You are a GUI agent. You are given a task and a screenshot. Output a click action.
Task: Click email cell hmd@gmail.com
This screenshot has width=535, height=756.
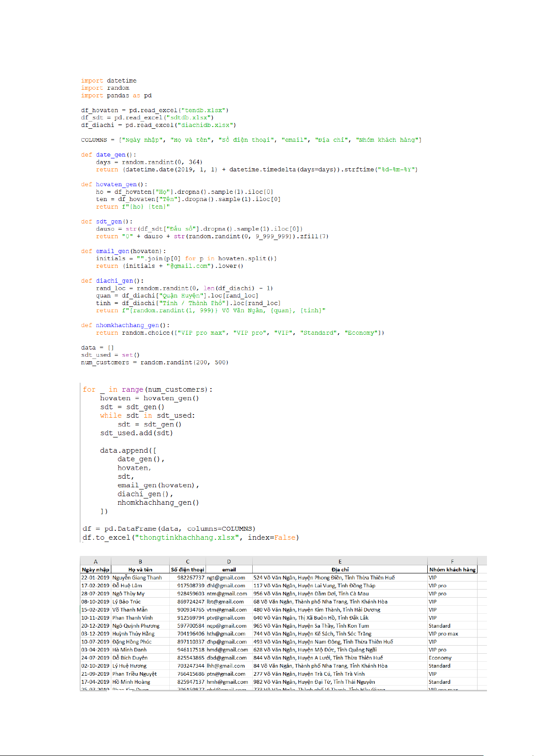227,650
